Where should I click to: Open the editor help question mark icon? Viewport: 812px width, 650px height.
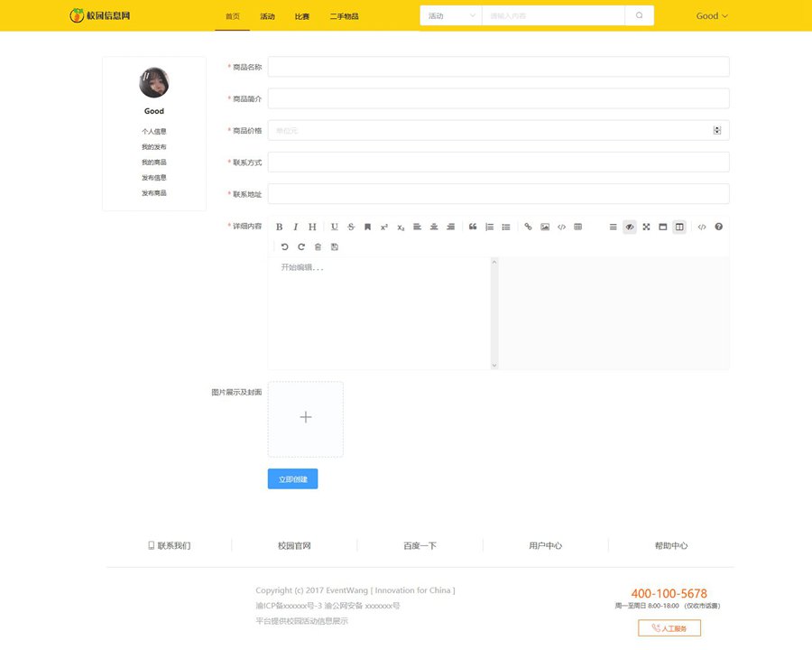pos(719,227)
